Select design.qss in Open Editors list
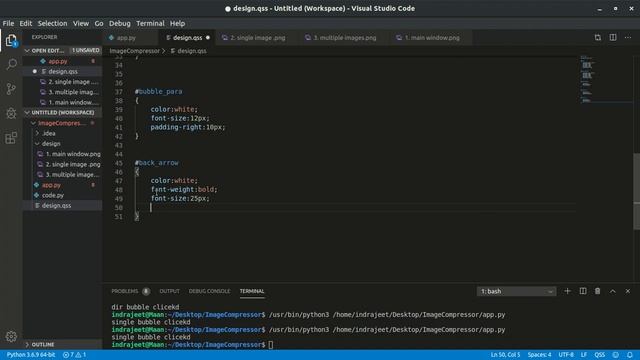640x360 pixels. point(62,71)
